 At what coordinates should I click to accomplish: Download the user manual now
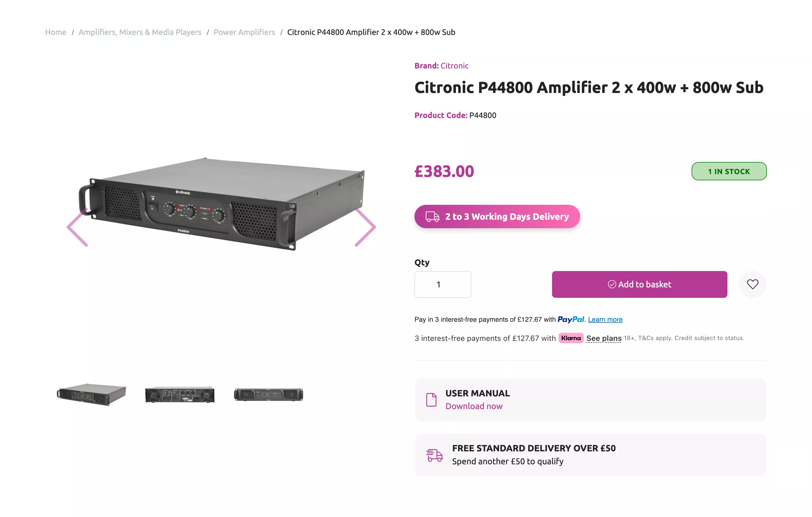tap(474, 406)
